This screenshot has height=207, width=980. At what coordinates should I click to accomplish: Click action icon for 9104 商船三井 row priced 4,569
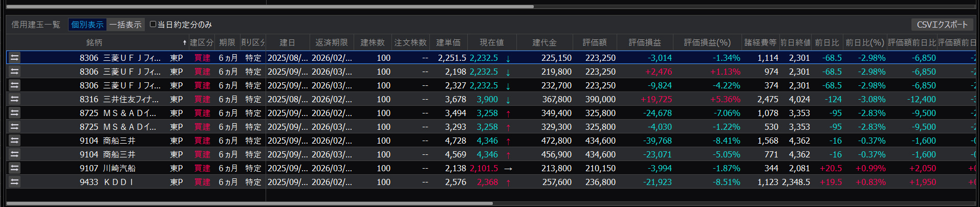coord(14,154)
